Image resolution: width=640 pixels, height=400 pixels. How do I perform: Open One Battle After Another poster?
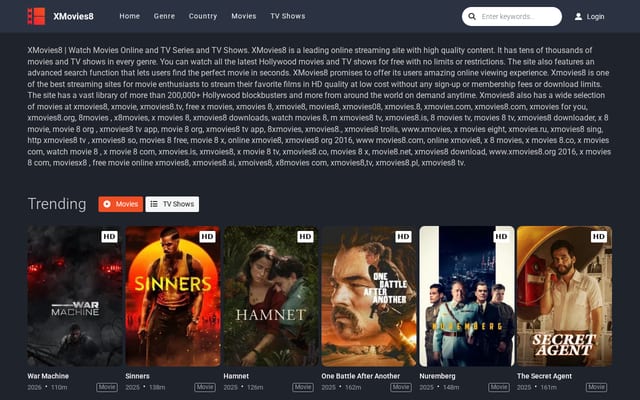[x=369, y=296]
